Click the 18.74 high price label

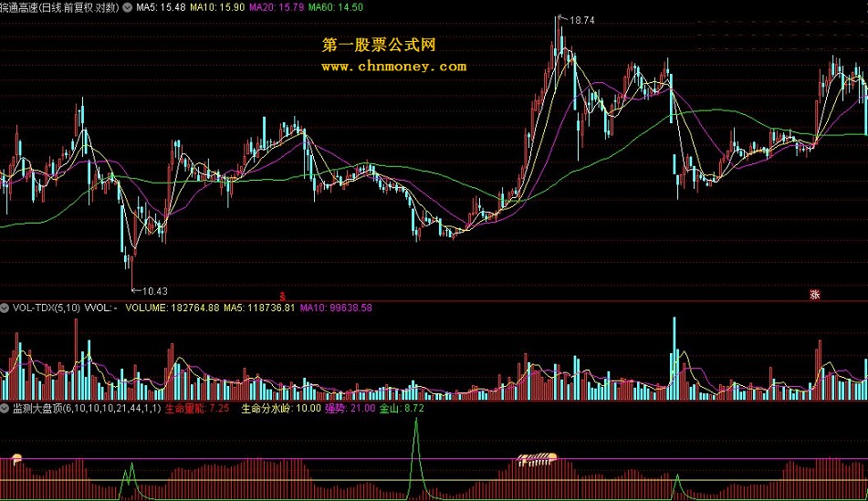(581, 20)
